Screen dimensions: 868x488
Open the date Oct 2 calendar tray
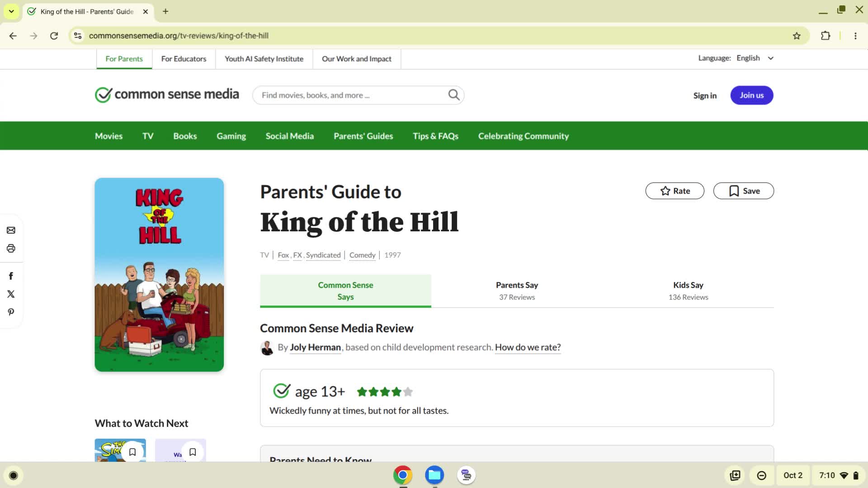793,475
